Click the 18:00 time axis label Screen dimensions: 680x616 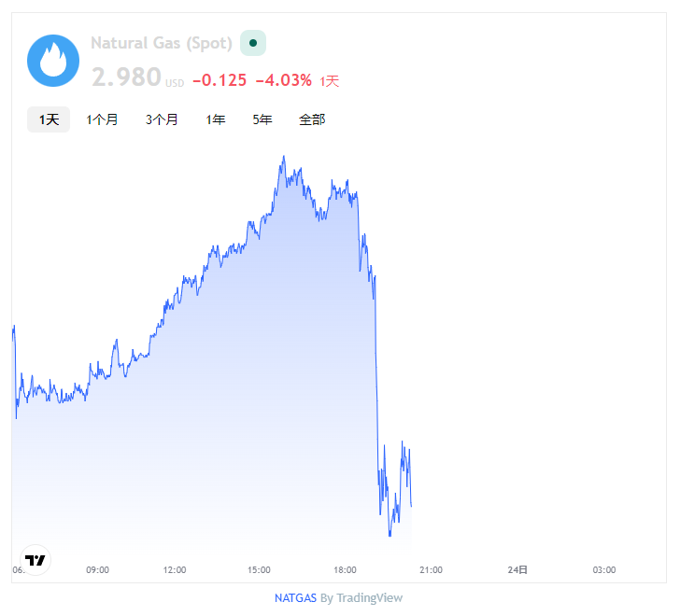(x=345, y=569)
